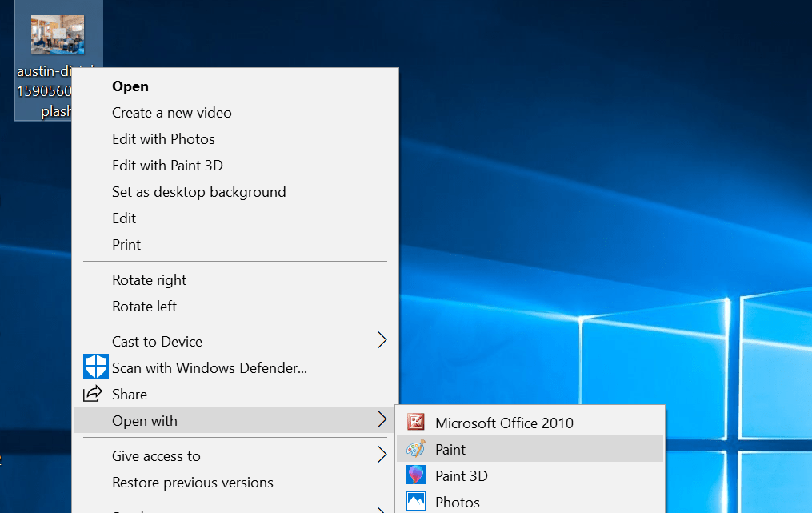Choose Print from the context menu

[x=236, y=245]
